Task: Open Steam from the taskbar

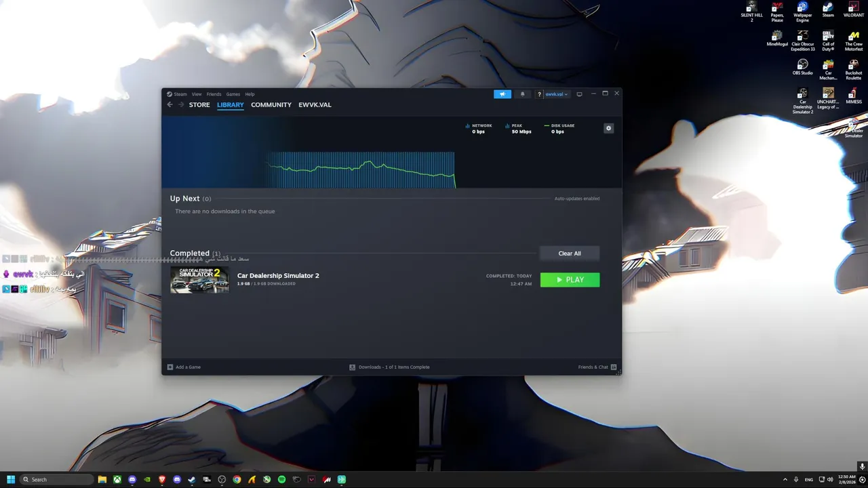Action: (192, 479)
